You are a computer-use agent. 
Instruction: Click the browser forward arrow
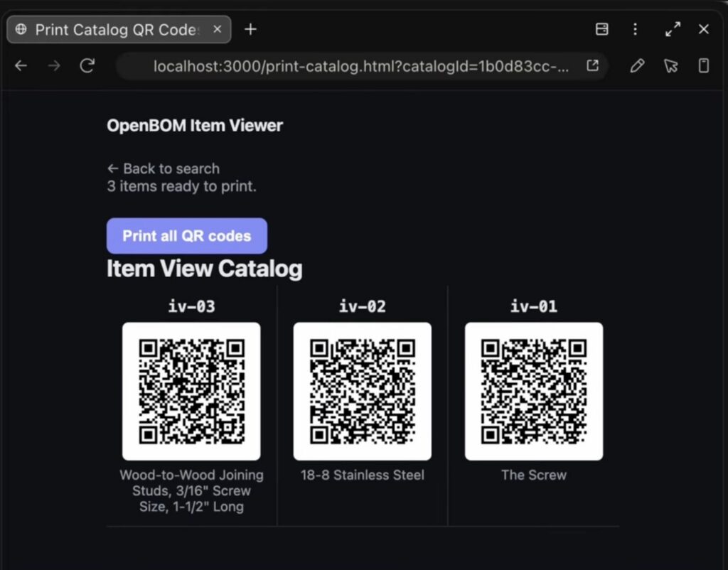54,66
